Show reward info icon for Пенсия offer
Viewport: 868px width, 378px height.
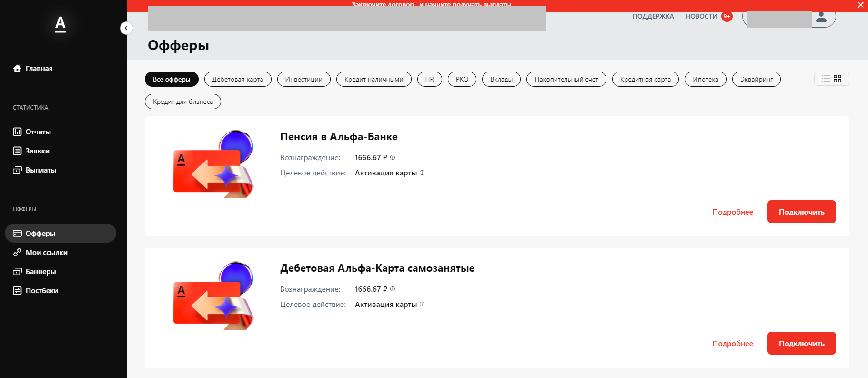[x=393, y=157]
